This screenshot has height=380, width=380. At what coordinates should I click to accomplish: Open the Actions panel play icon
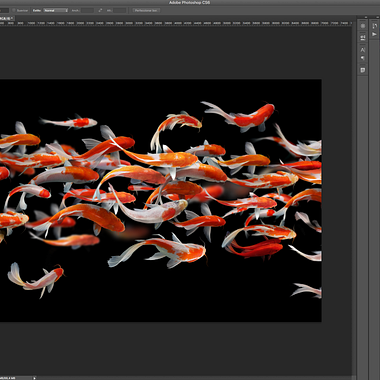[x=374, y=34]
